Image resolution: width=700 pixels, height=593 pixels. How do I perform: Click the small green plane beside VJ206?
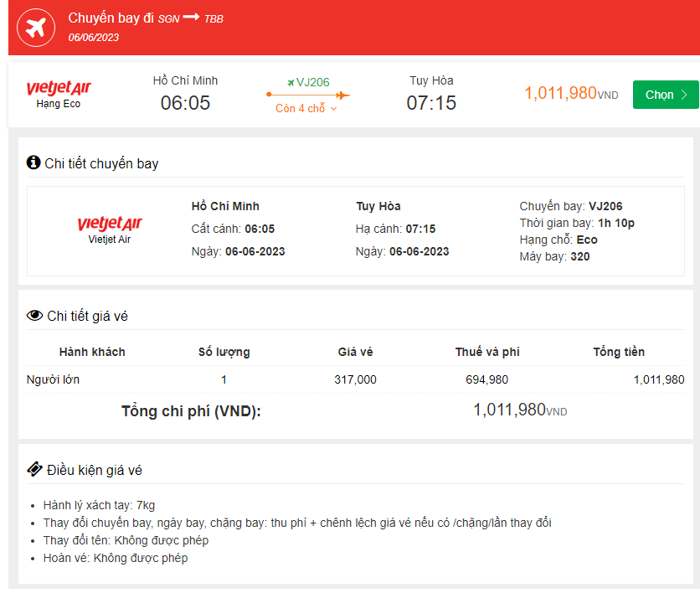tap(291, 82)
